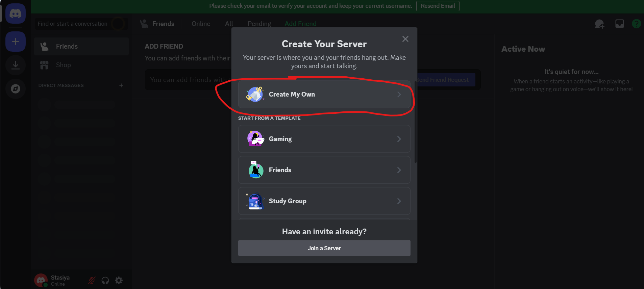Toggle headphones deafen

(105, 280)
